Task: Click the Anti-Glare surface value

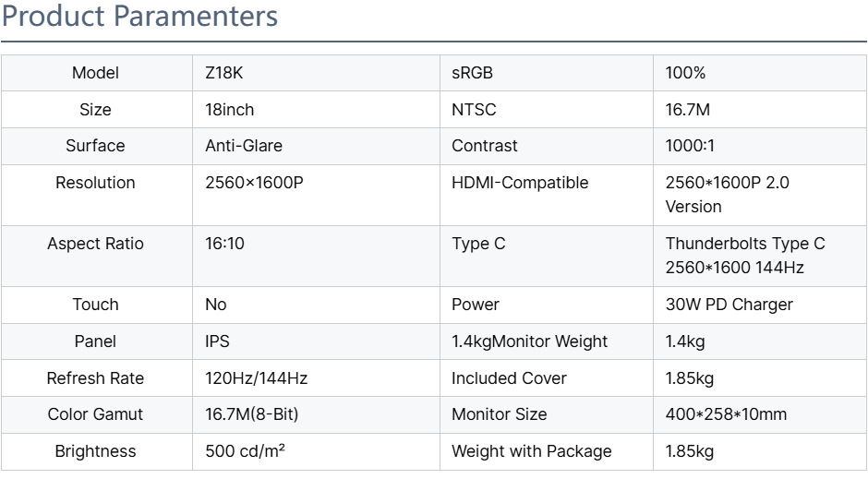Action: 244,146
